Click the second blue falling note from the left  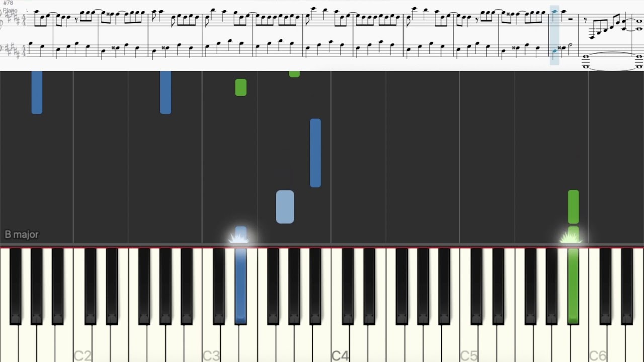click(166, 93)
